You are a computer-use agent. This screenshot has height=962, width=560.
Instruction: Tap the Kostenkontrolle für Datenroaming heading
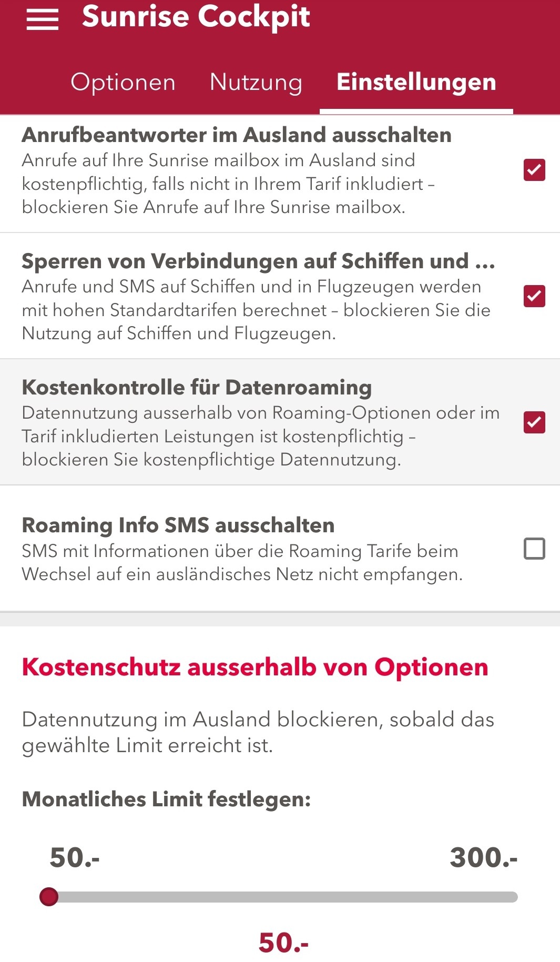(197, 388)
